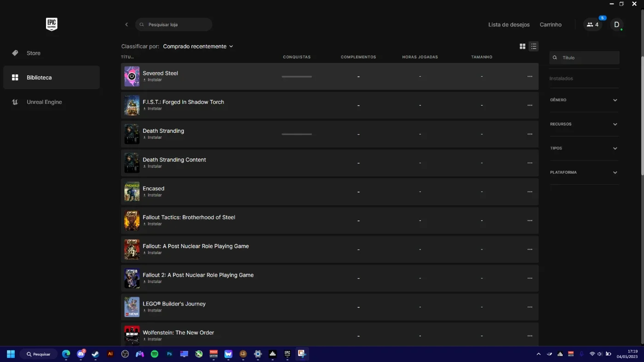Open options menu for Encased

tap(530, 192)
